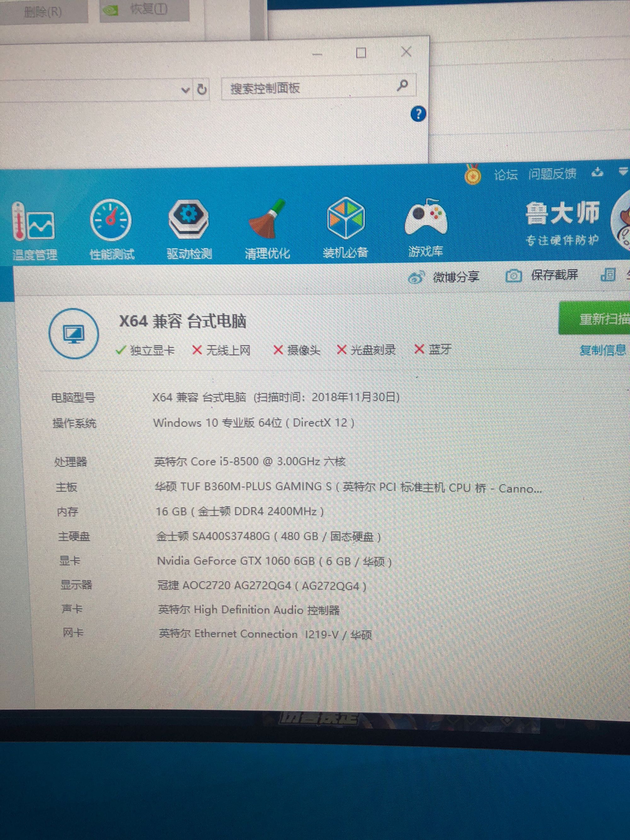
Task: Open the 温度管理 temperature icon
Action: 33,222
